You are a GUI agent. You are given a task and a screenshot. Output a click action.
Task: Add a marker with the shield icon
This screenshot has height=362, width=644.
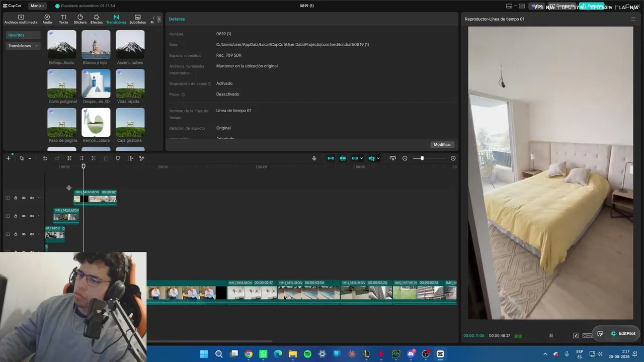click(118, 158)
